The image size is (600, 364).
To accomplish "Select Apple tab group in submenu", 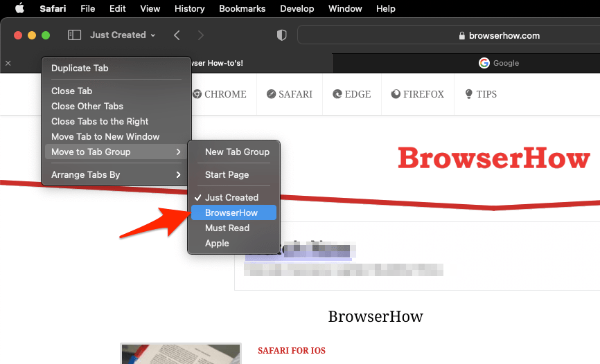I will click(217, 244).
